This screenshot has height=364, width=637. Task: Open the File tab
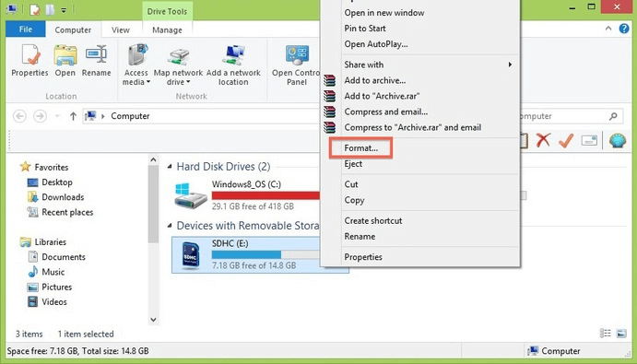pyautogui.click(x=25, y=29)
